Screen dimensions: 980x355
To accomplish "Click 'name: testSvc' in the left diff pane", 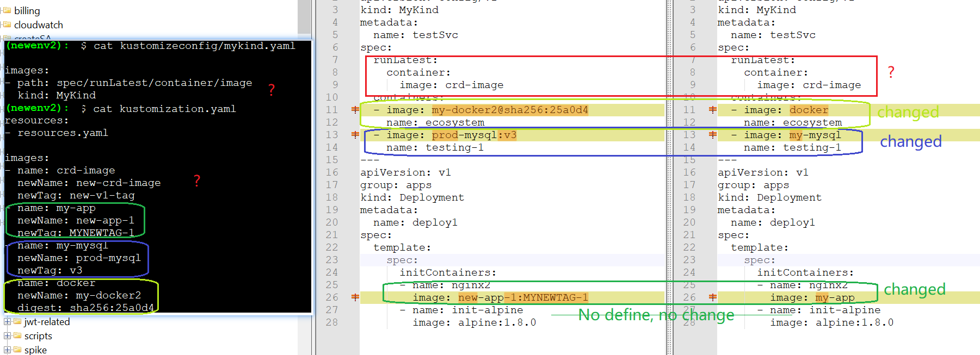I will pyautogui.click(x=416, y=35).
